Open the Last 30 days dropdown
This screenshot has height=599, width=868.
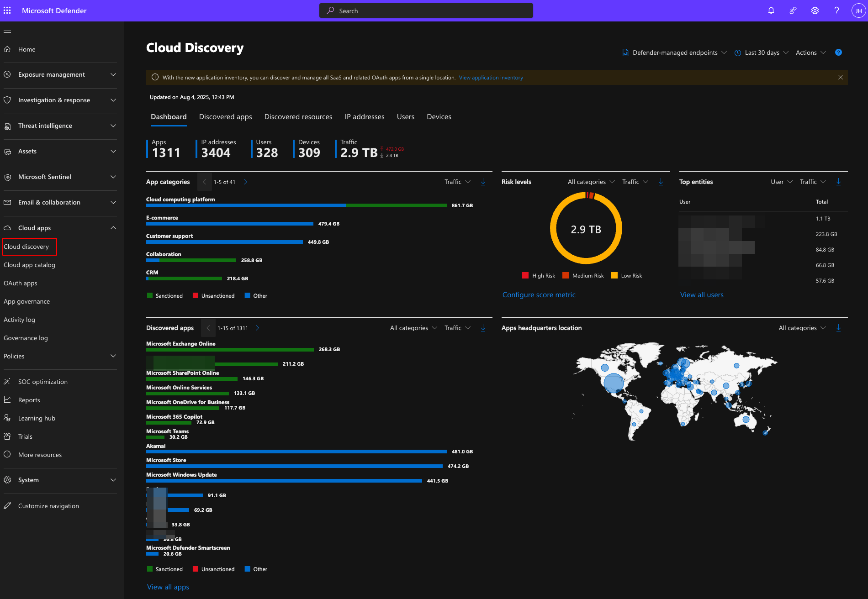click(x=762, y=53)
